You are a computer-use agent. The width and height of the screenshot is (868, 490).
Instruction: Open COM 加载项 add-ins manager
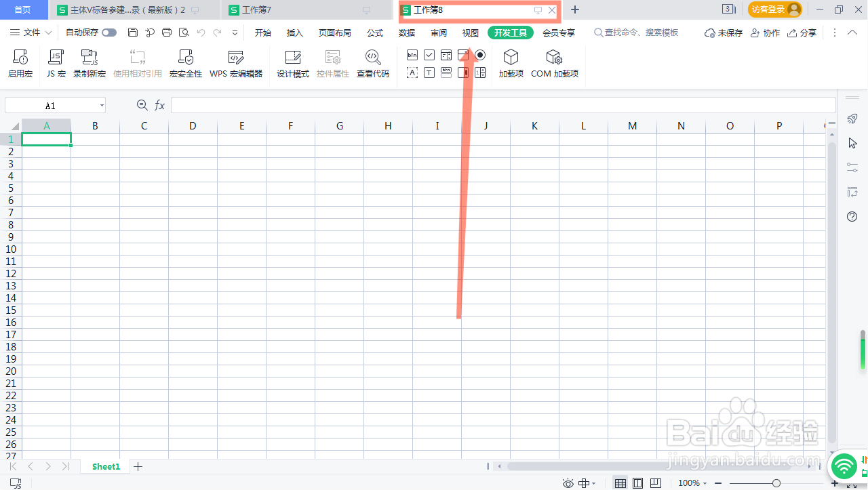tap(555, 63)
